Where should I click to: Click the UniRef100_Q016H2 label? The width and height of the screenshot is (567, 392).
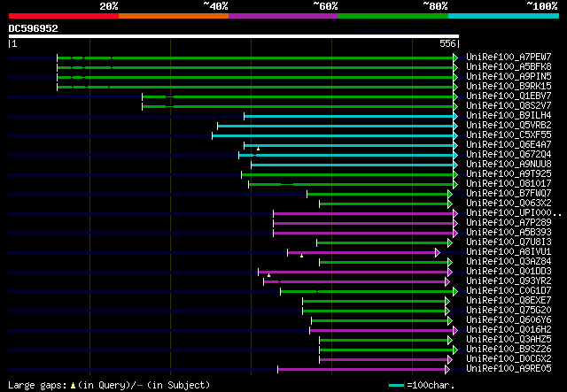point(509,330)
